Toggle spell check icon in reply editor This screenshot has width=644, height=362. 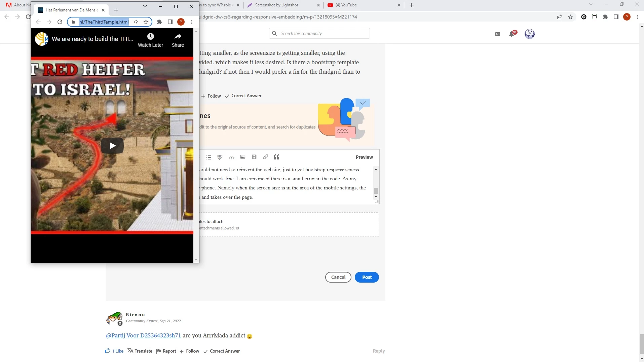pyautogui.click(x=220, y=157)
